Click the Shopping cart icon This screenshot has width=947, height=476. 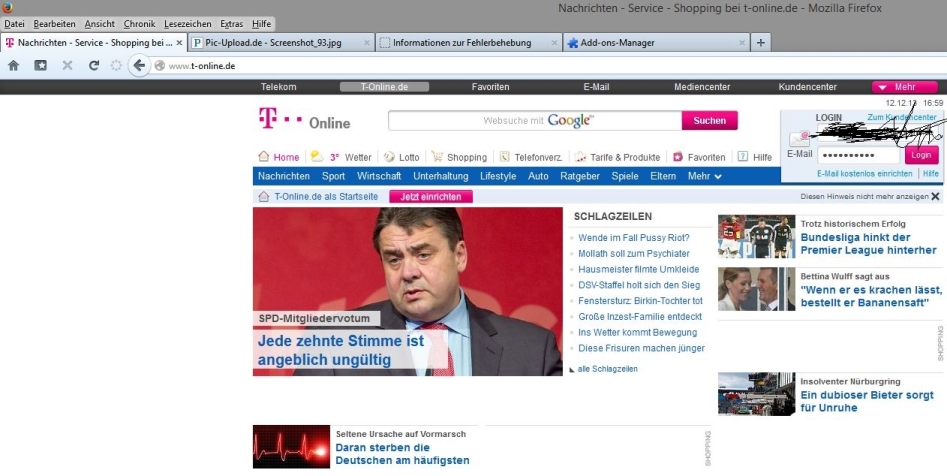[x=437, y=156]
